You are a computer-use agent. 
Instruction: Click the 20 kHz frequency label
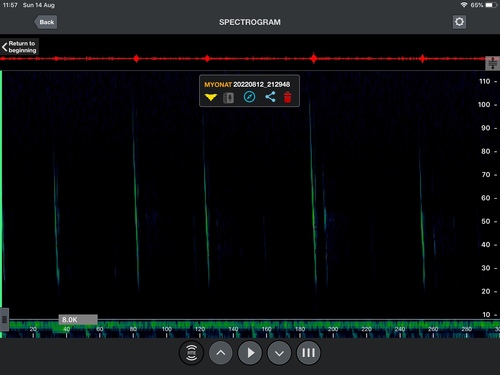[486, 291]
